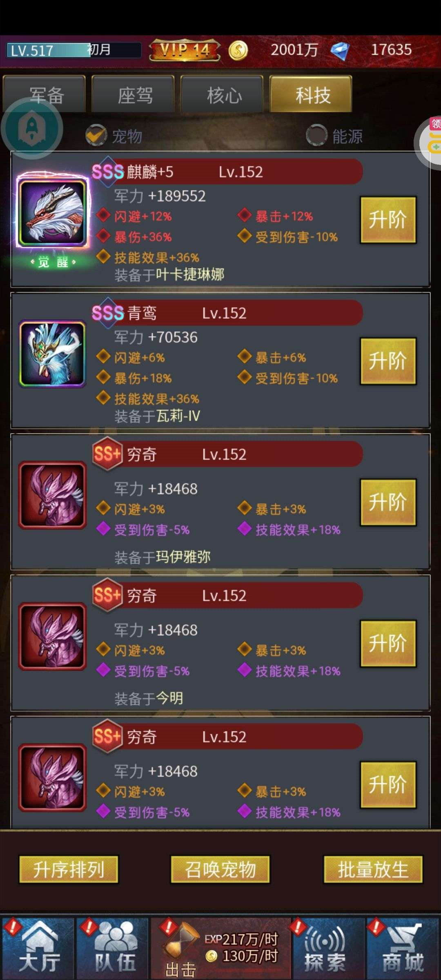Tap the gold coin currency icon
The image size is (441, 980).
point(238,51)
